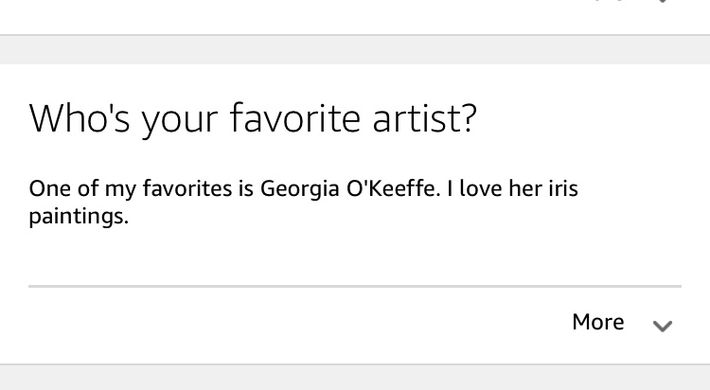Screen dimensions: 710x390
Task: Select the "Who's your favorite artist?" heading
Action: [253, 119]
